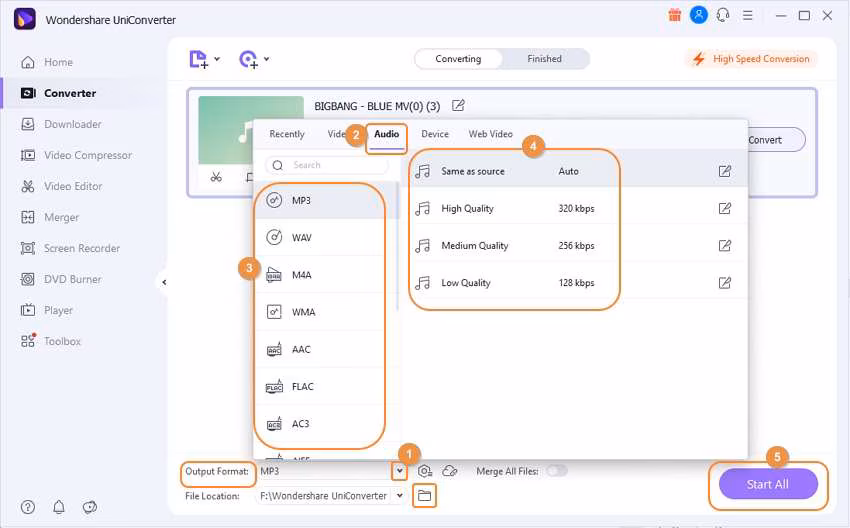Choose AC3 audio format
The image size is (850, 528).
[x=325, y=423]
